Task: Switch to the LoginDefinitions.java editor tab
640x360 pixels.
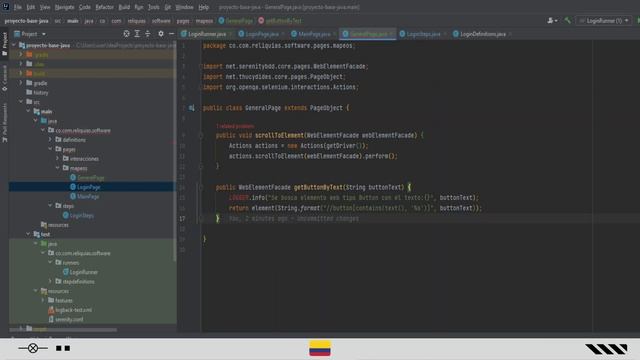Action: pos(482,34)
